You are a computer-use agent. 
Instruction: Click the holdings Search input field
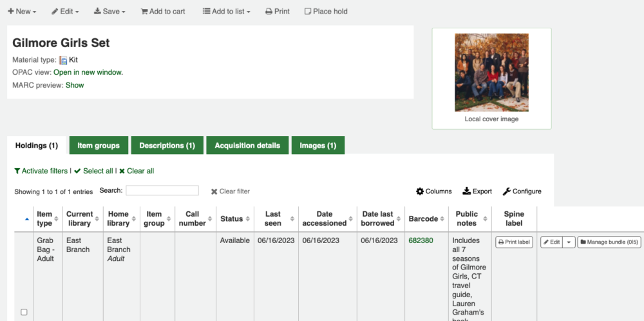pos(162,191)
